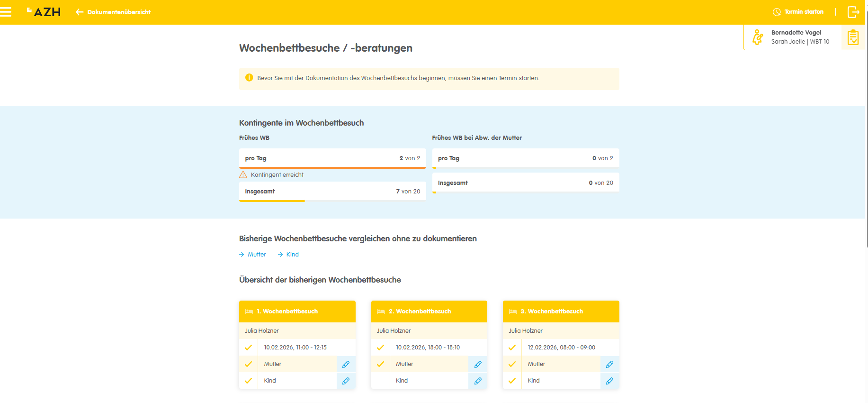Open the clipboard checklist icon
This screenshot has height=403, width=868.
click(x=853, y=37)
